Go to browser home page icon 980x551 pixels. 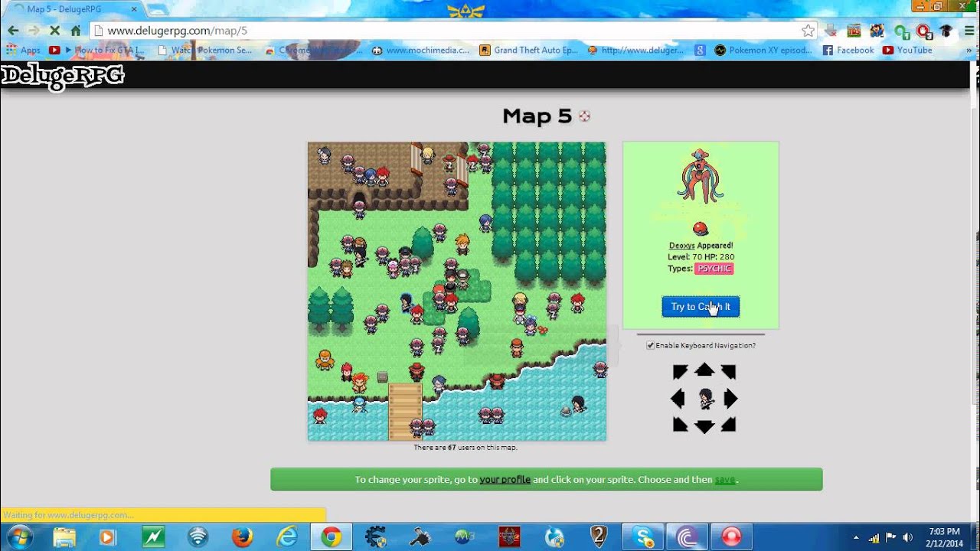(75, 31)
